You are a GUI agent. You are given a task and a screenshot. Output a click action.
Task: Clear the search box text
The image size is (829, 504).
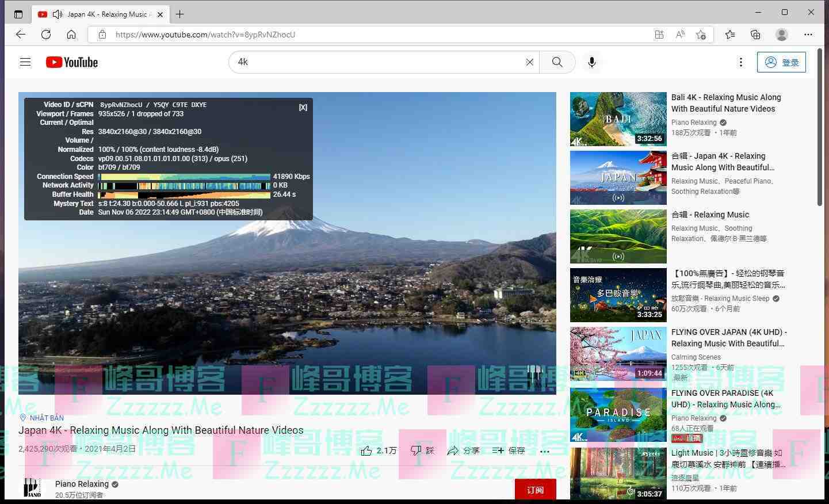click(x=529, y=62)
